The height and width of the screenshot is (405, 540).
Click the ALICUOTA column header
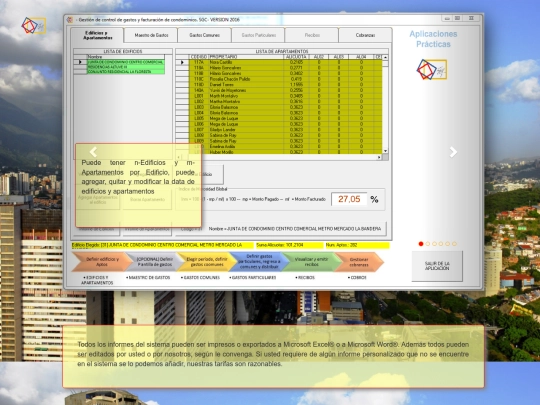pos(296,57)
